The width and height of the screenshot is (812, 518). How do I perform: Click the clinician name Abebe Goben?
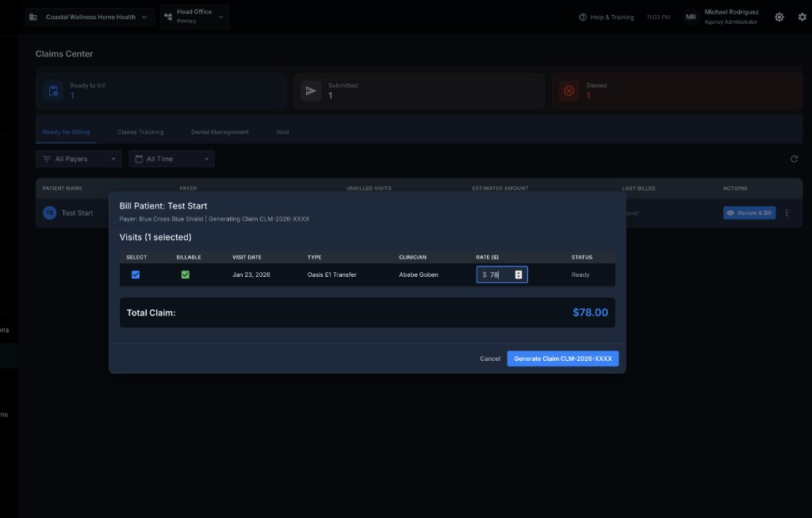419,274
